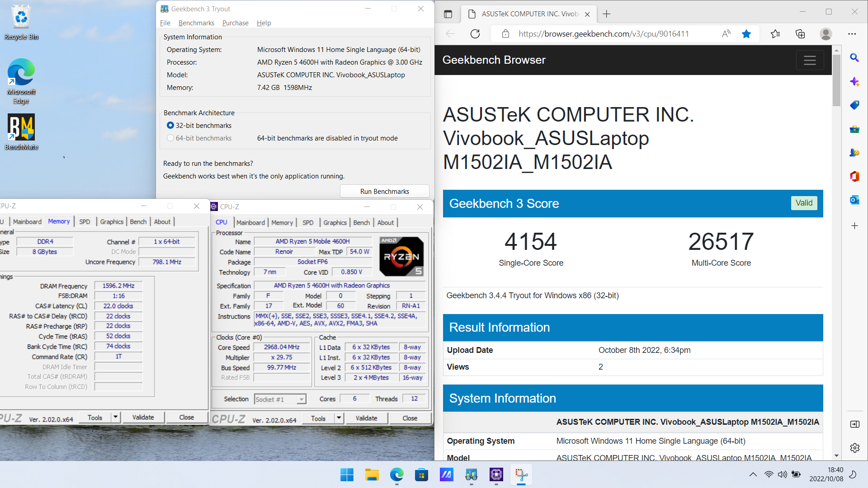
Task: Open the BenchMate desktop shortcut
Action: click(x=21, y=132)
